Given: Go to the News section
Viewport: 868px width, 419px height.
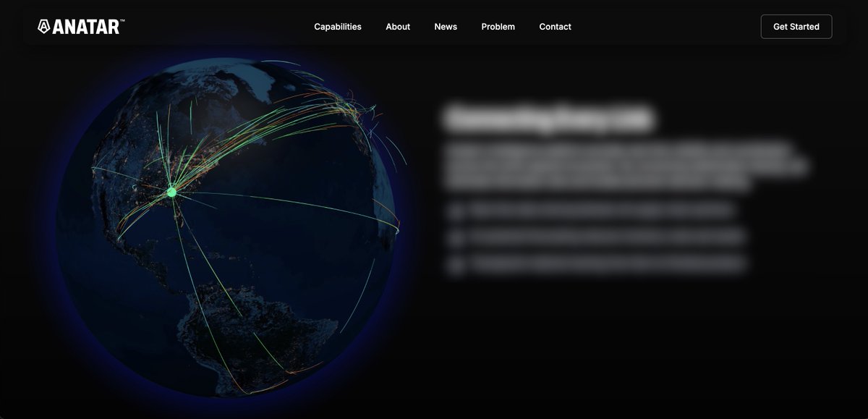Looking at the screenshot, I should pos(446,27).
